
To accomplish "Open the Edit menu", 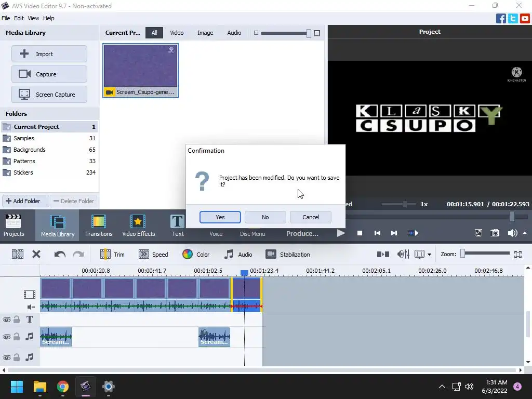I will click(19, 18).
